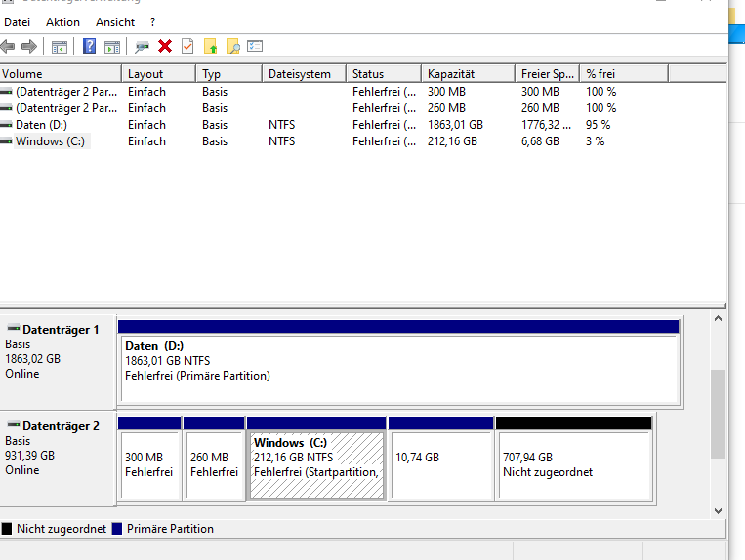Click the red X delete icon
This screenshot has width=745, height=560.
(x=165, y=46)
